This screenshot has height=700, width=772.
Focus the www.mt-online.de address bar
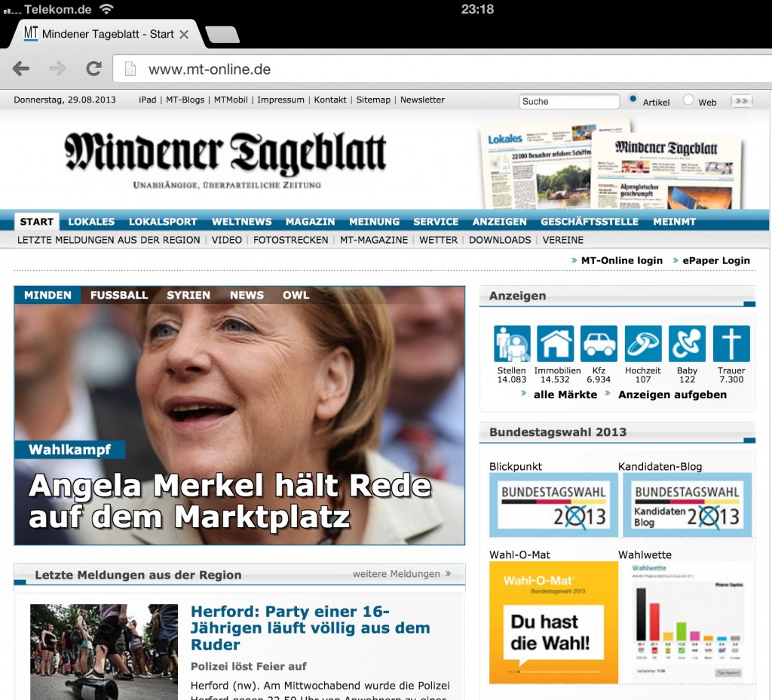442,69
